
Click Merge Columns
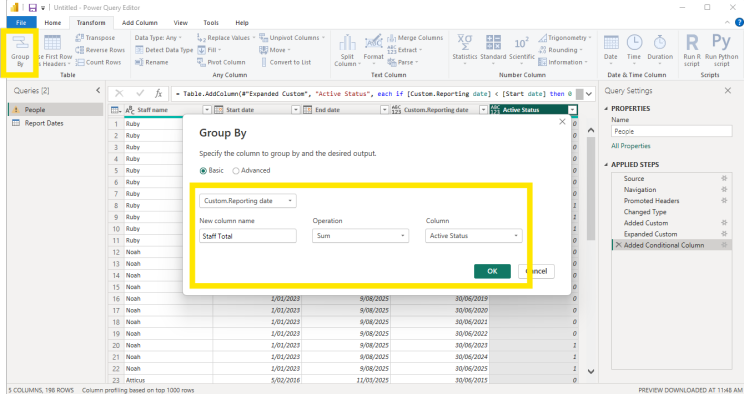click(415, 38)
